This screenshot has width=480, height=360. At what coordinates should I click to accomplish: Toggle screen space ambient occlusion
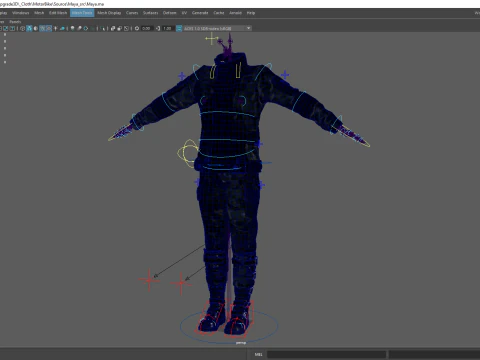pos(72,28)
